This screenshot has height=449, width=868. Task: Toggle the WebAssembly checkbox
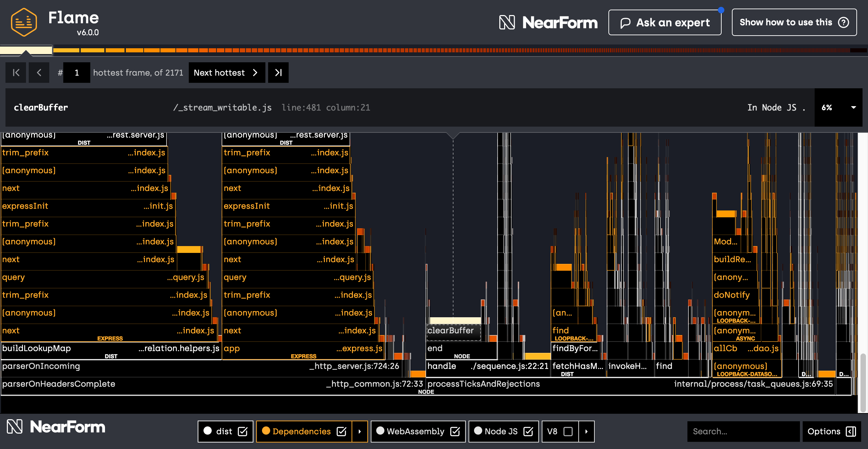[x=455, y=432]
